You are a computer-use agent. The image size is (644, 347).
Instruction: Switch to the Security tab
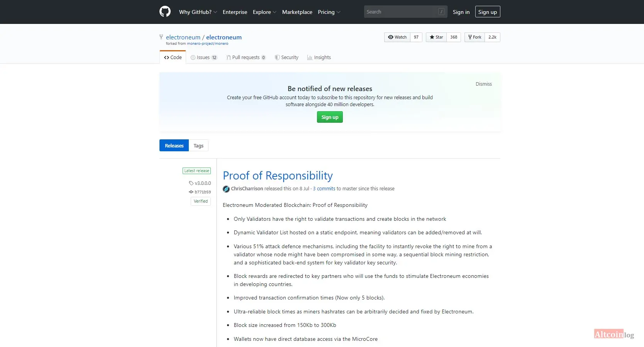[286, 57]
